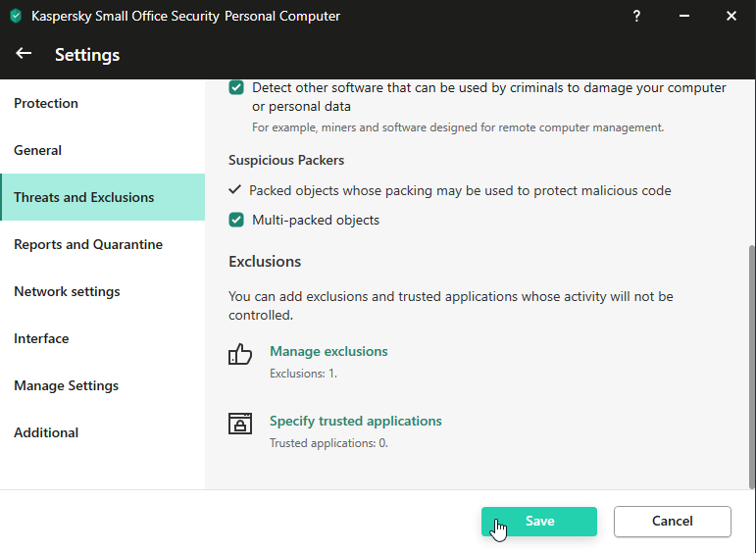The width and height of the screenshot is (756, 553).
Task: Click the vertical scrollbar thumb
Action: pyautogui.click(x=751, y=367)
